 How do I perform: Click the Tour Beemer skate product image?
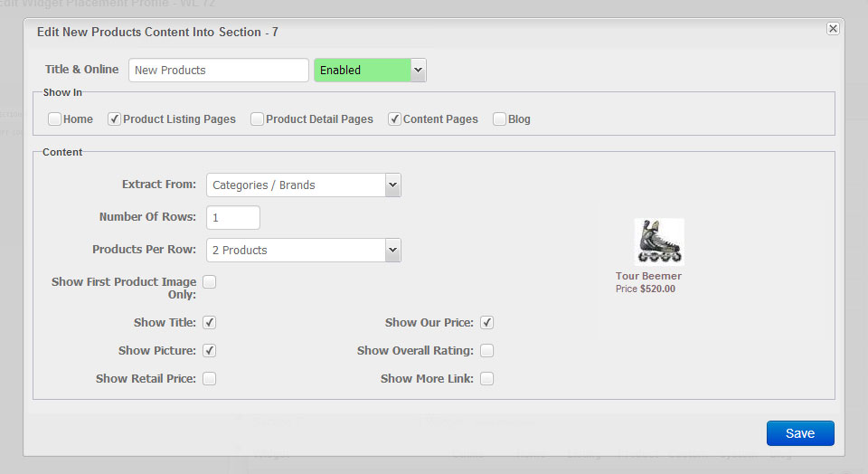tap(659, 242)
